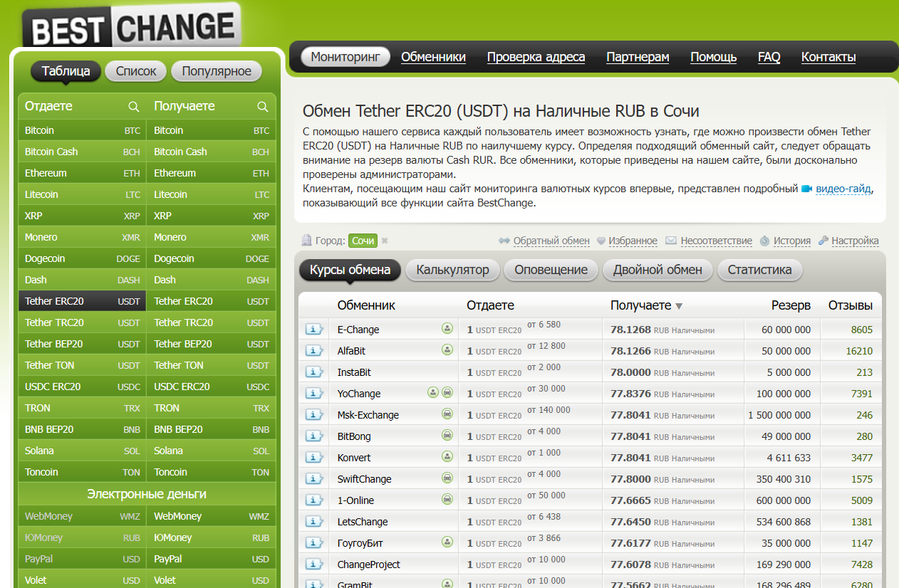Click info icon in ГоугоуБит row
The height and width of the screenshot is (588, 899).
click(314, 542)
